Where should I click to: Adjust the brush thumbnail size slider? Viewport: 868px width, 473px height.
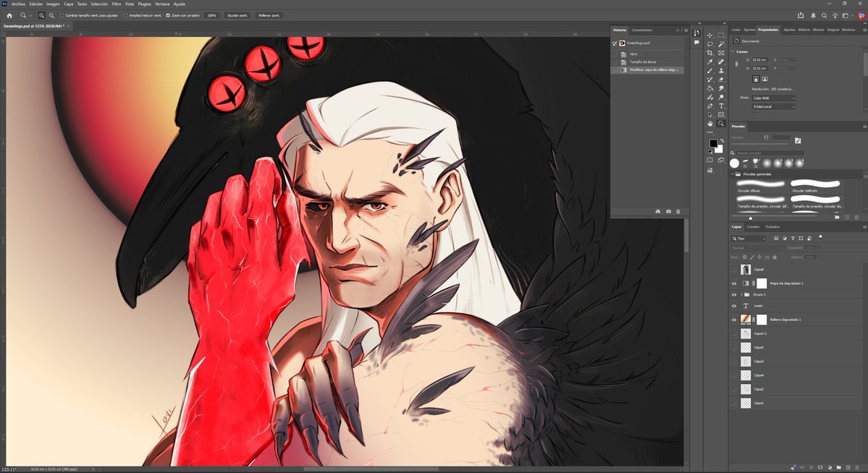751,218
